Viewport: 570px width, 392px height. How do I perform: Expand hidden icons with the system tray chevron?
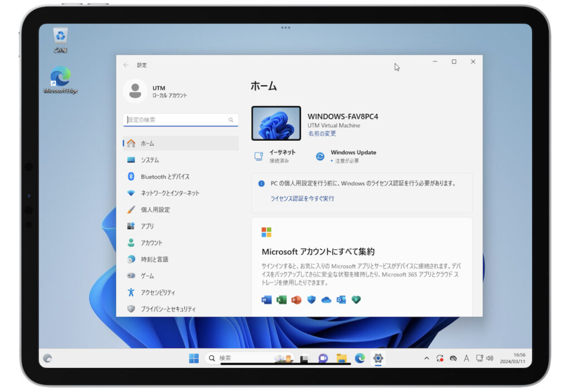tap(426, 359)
